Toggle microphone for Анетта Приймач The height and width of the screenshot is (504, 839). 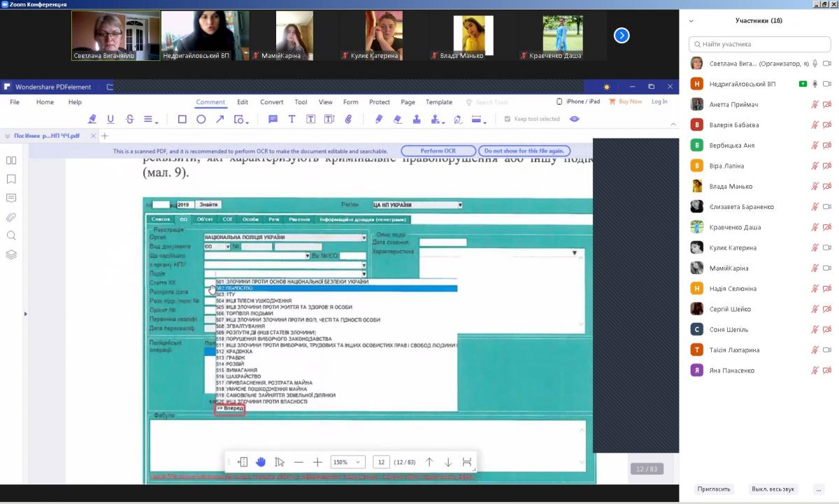pos(815,104)
